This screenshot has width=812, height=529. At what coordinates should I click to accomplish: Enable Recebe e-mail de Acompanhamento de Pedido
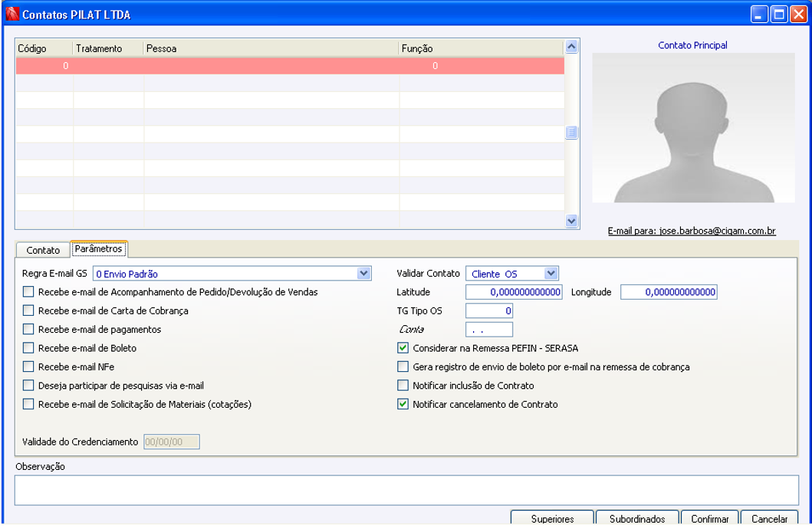pyautogui.click(x=28, y=292)
